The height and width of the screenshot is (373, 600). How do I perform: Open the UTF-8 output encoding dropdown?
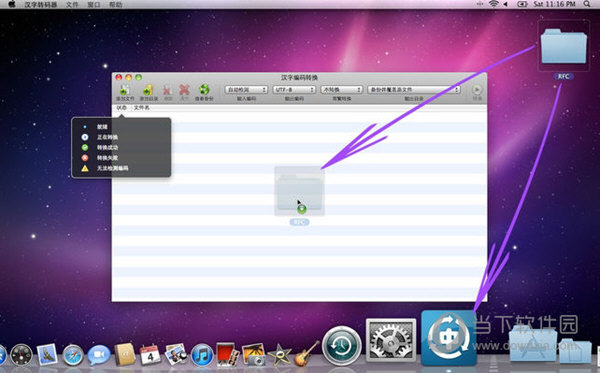pos(294,90)
